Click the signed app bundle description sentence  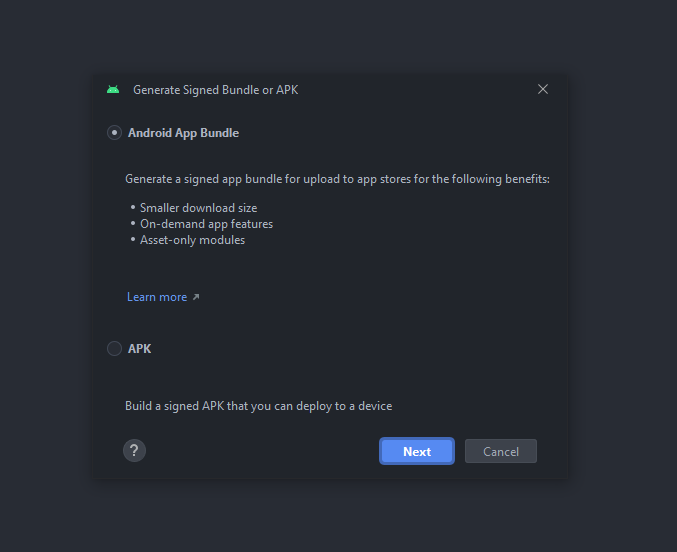click(337, 179)
